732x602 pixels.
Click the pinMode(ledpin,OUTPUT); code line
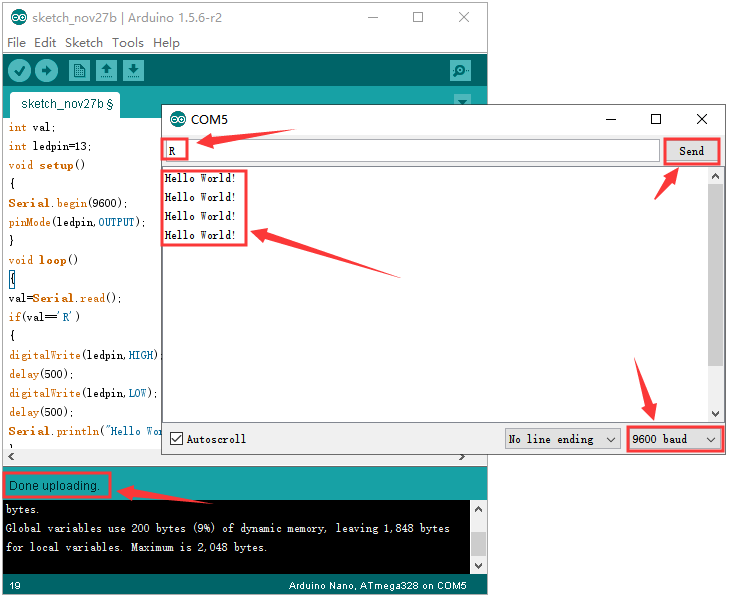[x=77, y=223]
